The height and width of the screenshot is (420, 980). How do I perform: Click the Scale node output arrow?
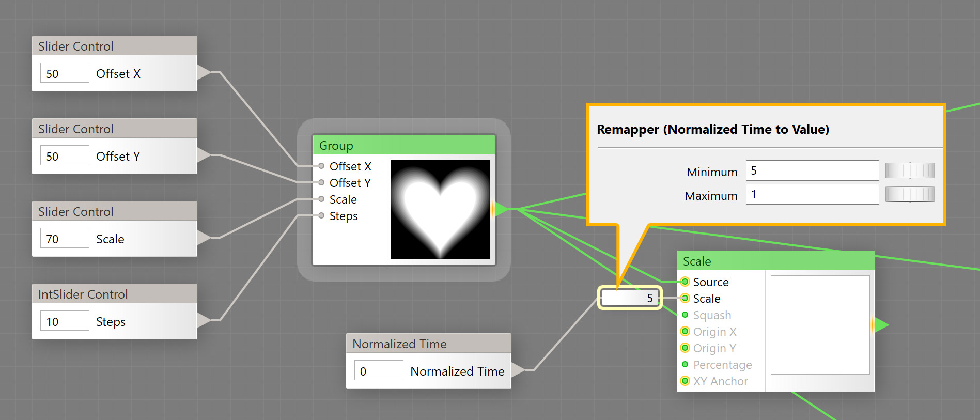point(881,325)
